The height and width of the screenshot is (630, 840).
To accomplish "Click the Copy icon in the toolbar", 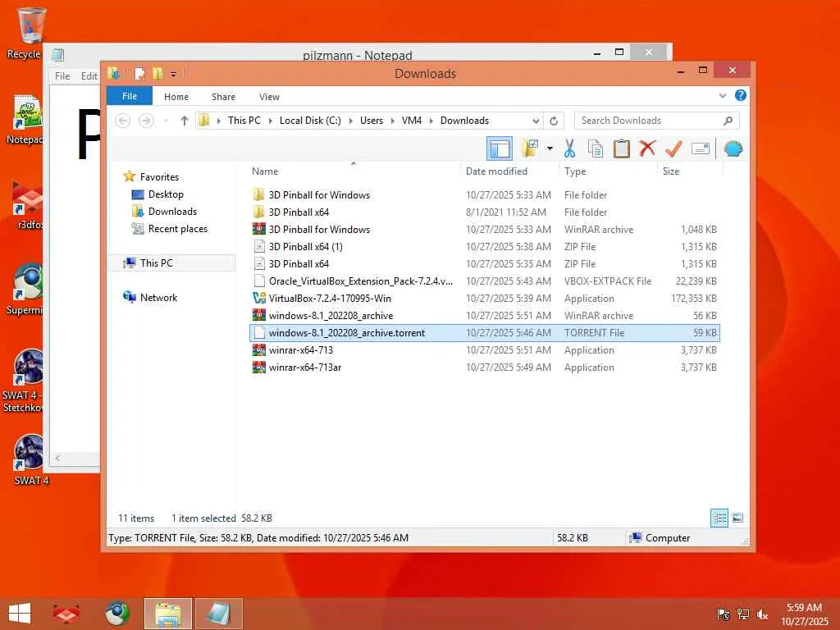I will pyautogui.click(x=596, y=148).
